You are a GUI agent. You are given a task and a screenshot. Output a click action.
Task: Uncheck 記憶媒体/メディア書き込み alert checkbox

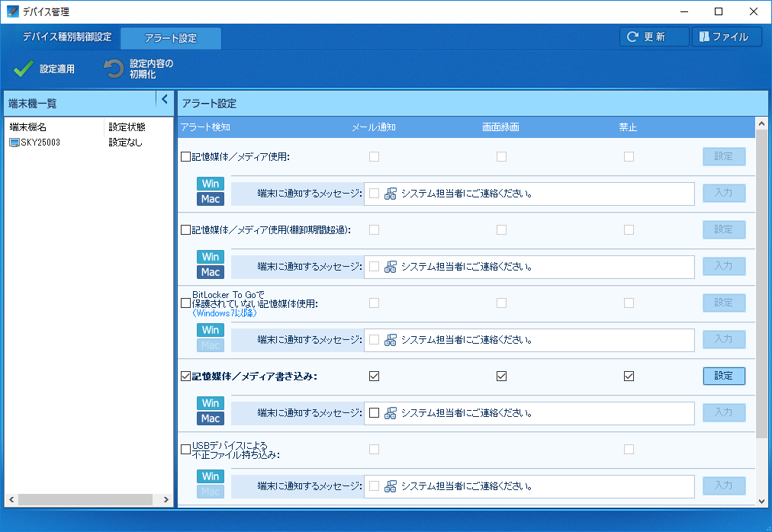coord(185,377)
